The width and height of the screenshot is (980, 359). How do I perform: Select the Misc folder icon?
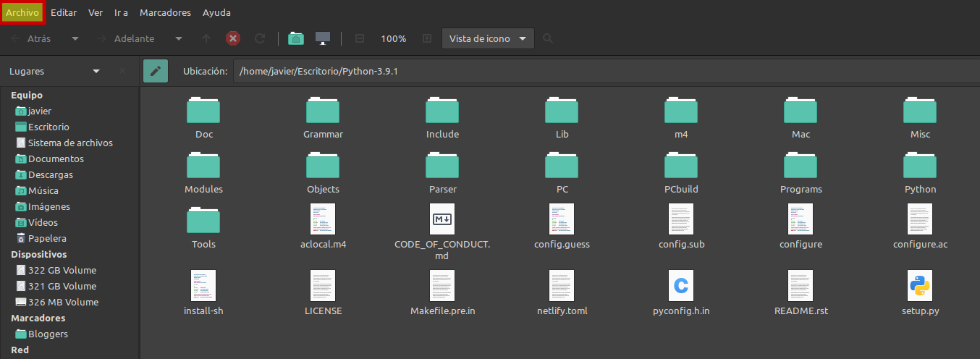(920, 109)
